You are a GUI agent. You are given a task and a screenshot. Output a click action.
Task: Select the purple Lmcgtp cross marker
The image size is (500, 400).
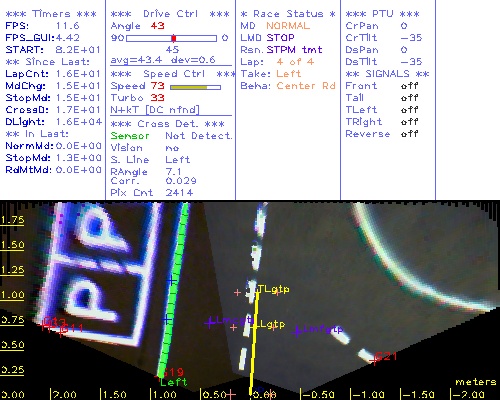[210, 322]
